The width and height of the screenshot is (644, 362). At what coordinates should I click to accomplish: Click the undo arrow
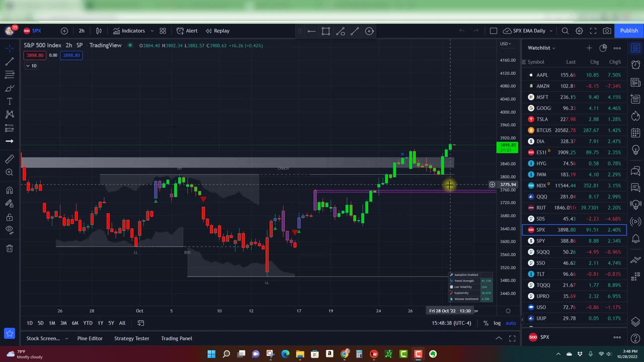461,31
